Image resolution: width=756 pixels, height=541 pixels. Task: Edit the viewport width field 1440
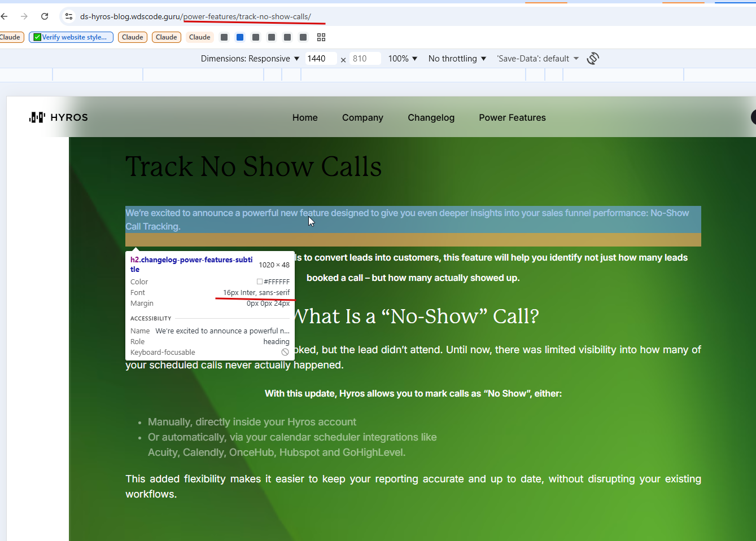pyautogui.click(x=320, y=59)
